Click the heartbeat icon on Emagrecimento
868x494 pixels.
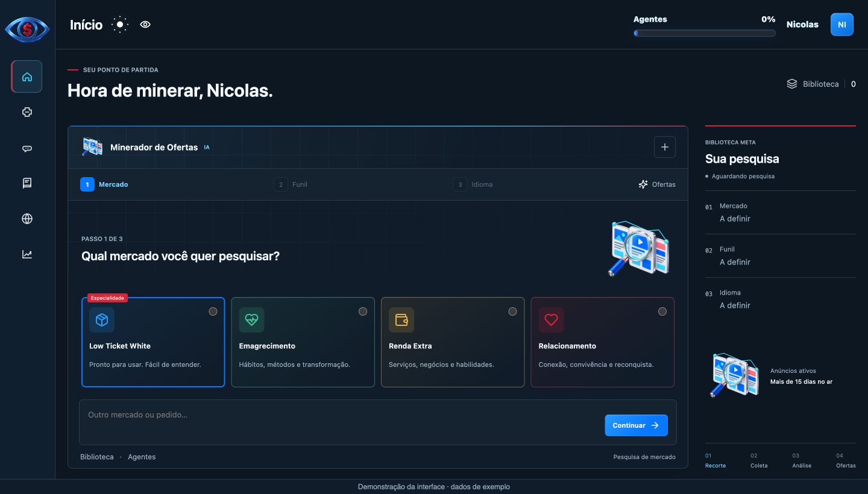[251, 320]
